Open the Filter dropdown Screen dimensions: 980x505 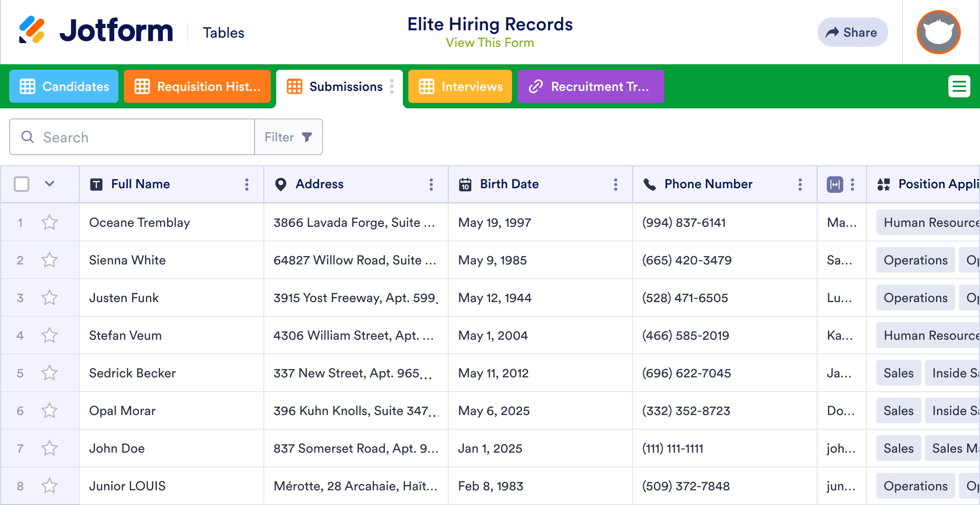coord(289,137)
